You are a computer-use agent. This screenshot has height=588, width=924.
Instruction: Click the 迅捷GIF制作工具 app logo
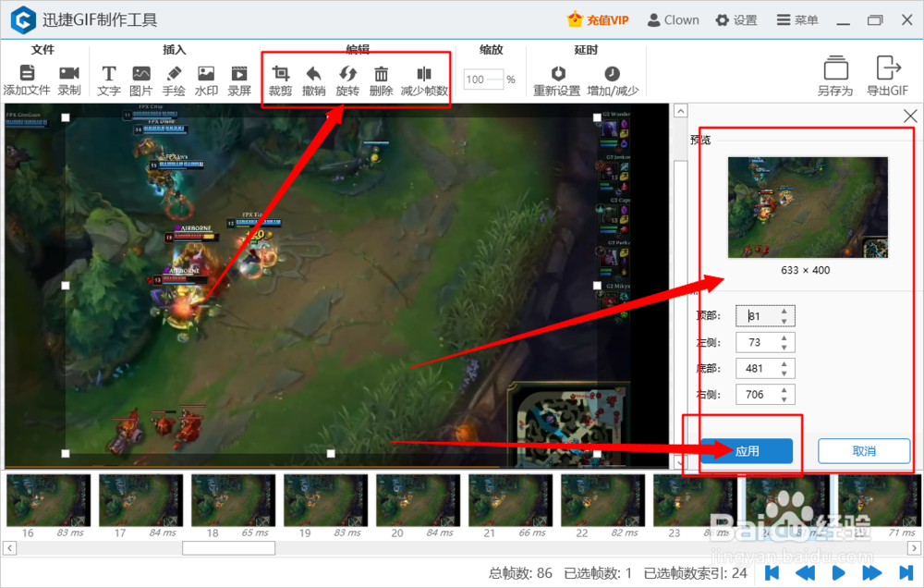(x=23, y=20)
